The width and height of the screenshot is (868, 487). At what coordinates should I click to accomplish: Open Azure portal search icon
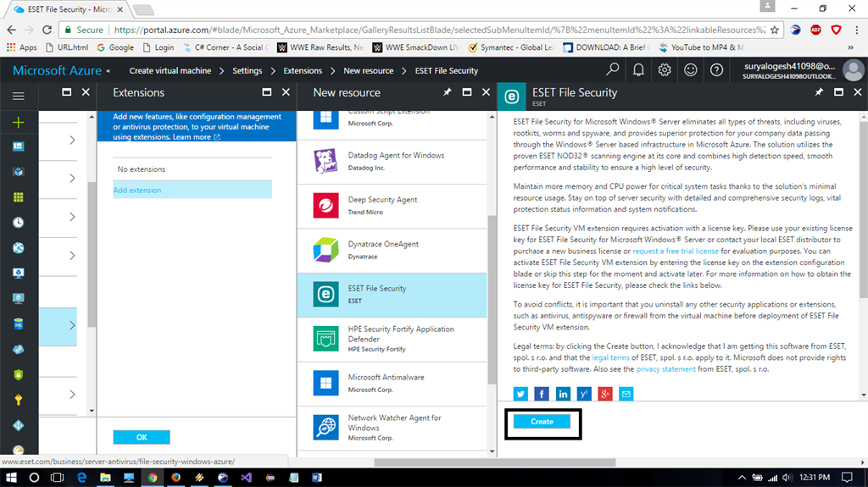[x=612, y=69]
